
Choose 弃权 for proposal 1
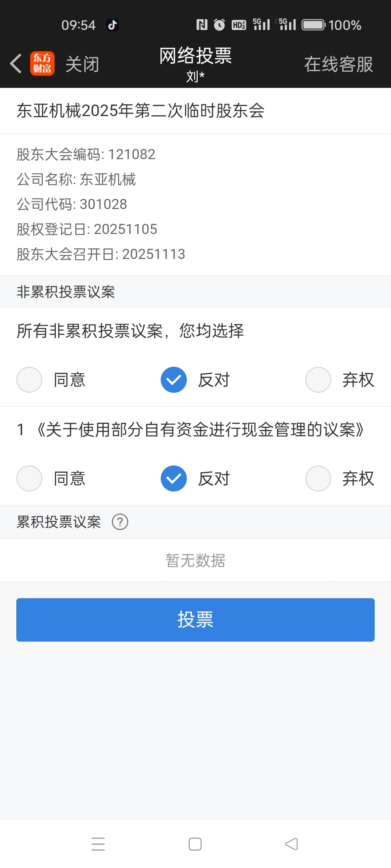(340, 478)
